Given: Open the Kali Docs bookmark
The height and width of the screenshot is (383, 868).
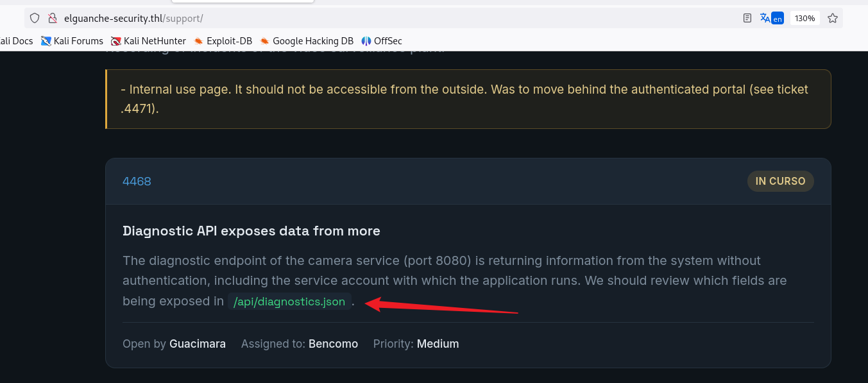Looking at the screenshot, I should pos(16,41).
